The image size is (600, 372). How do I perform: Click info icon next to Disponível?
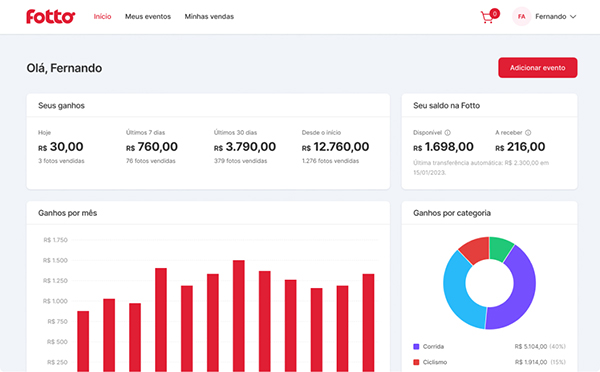coord(447,132)
